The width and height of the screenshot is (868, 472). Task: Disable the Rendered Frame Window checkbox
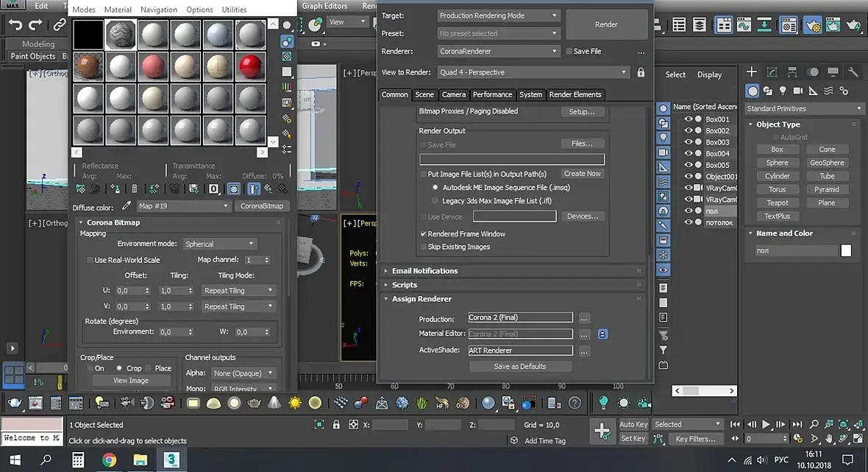[423, 234]
